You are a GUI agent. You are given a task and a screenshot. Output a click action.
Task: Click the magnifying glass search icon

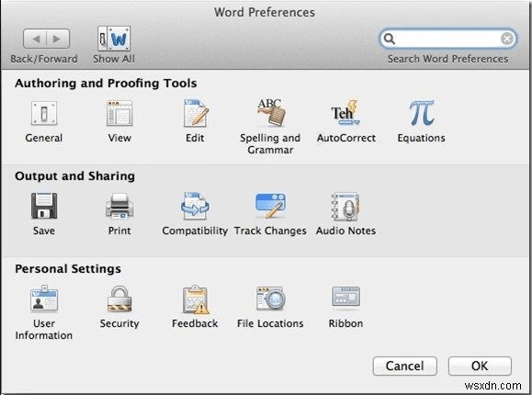[390, 39]
